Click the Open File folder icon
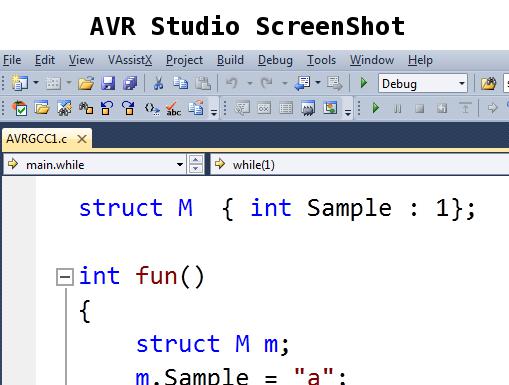 pyautogui.click(x=86, y=83)
